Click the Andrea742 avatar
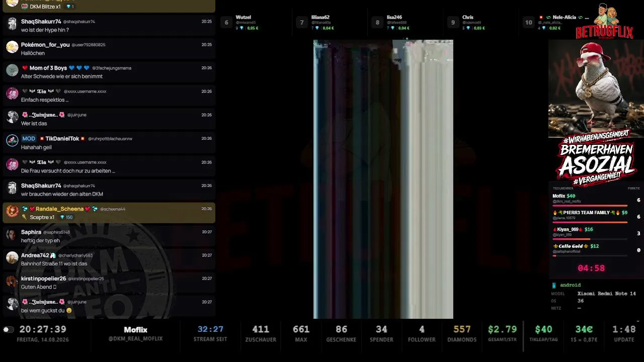 point(12,257)
